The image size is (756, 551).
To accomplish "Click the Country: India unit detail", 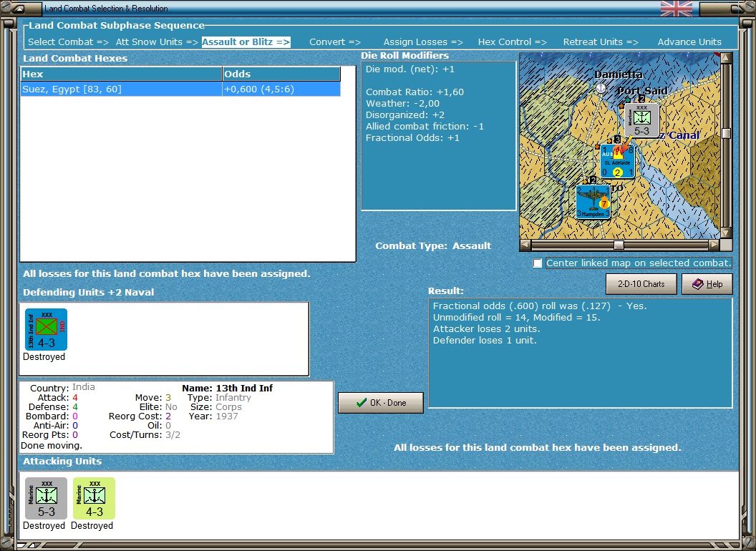I will pos(62,388).
